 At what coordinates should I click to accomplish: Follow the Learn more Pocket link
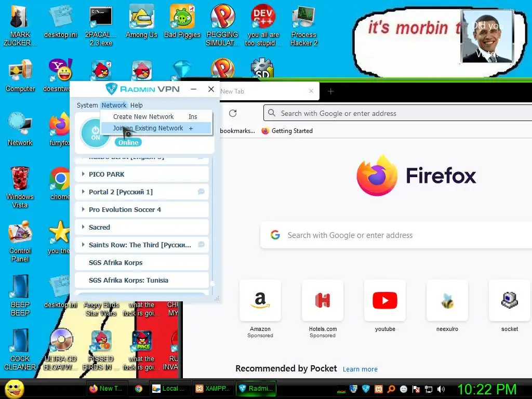360,369
